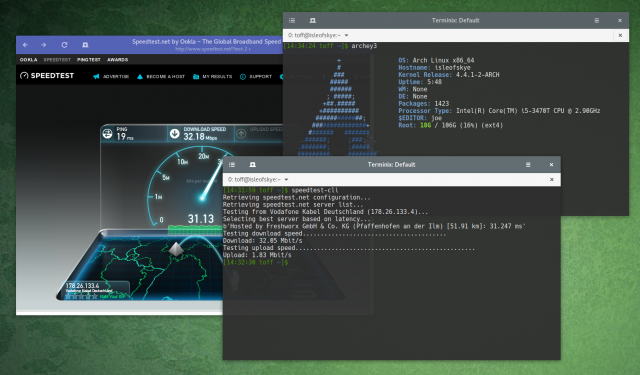Click the new tab icon in the browser header
The image size is (640, 375).
(85, 45)
